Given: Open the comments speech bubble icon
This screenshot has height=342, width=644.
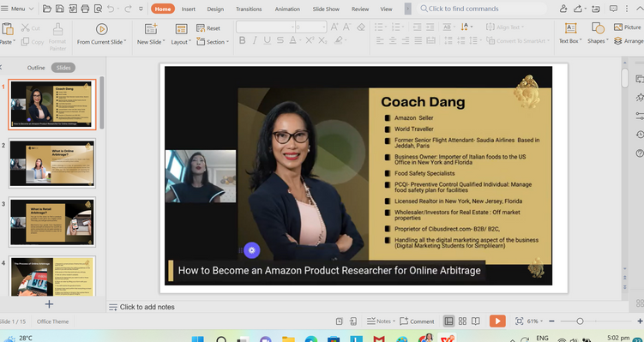Looking at the screenshot, I should coord(614,9).
